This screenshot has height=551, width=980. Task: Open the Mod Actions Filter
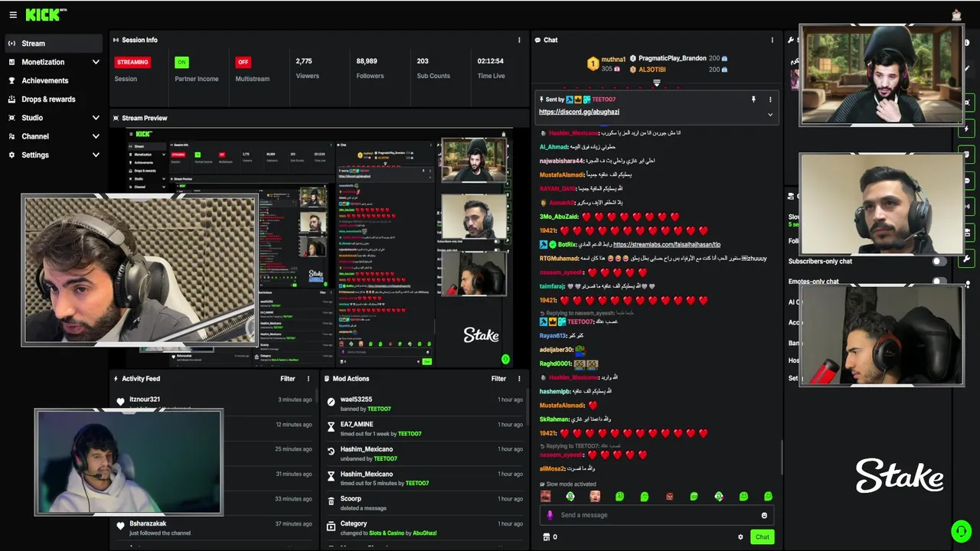(498, 379)
